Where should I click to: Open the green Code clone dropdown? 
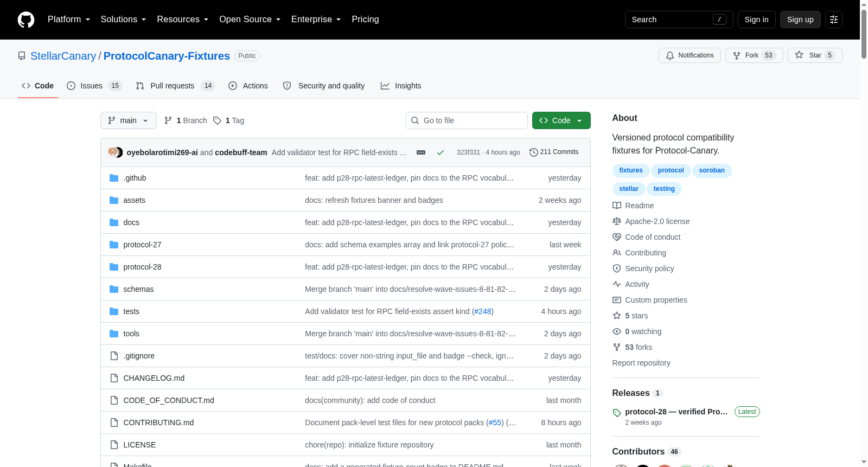[561, 120]
